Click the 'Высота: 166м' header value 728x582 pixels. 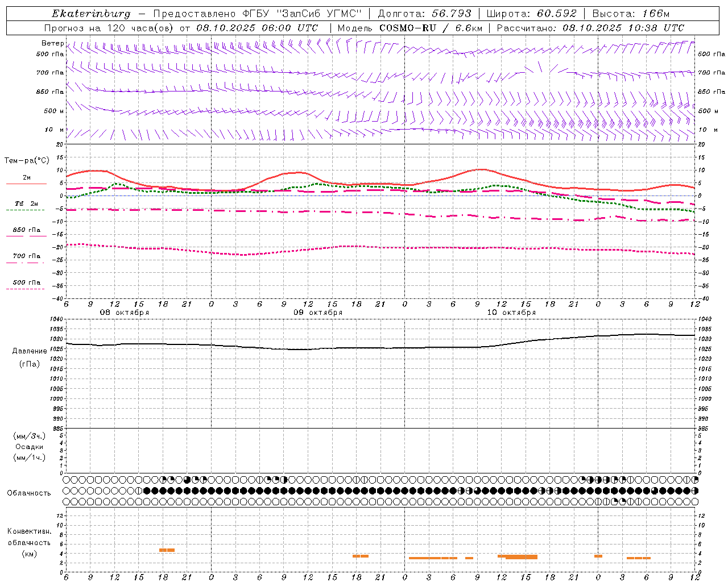(631, 14)
